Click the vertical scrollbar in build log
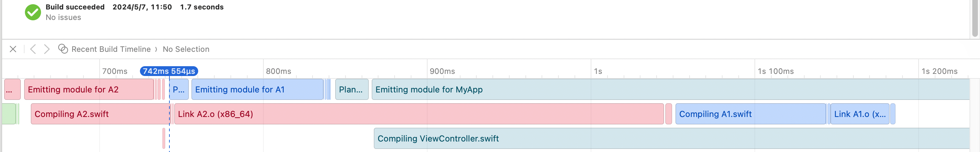980x152 pixels. tap(975, 18)
